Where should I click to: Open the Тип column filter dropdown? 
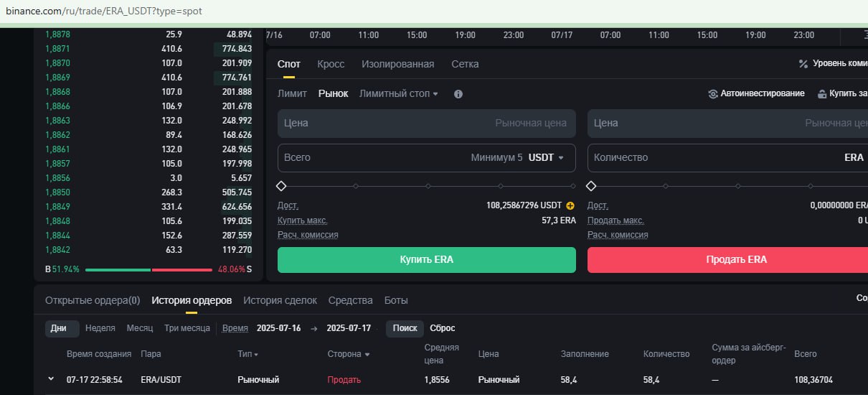pos(247,354)
